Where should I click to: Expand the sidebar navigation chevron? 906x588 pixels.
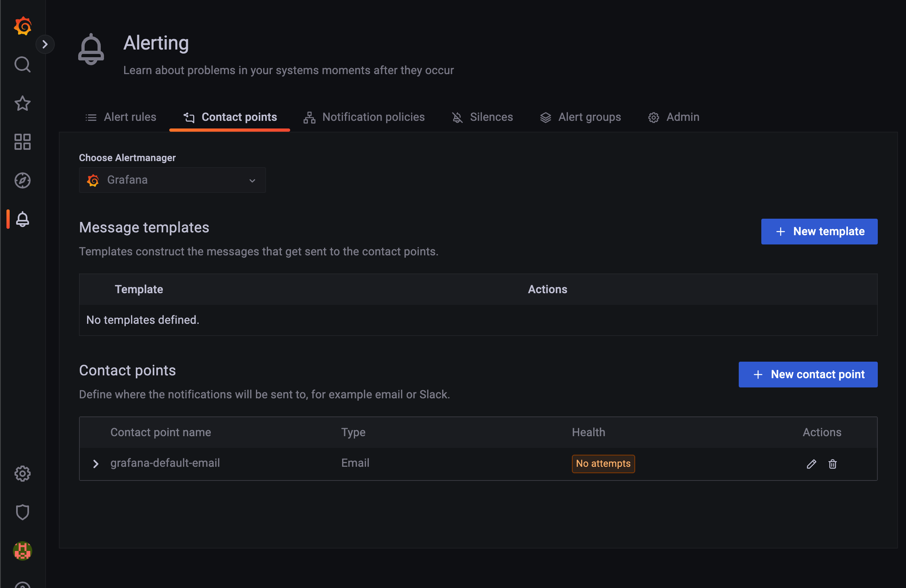(45, 44)
